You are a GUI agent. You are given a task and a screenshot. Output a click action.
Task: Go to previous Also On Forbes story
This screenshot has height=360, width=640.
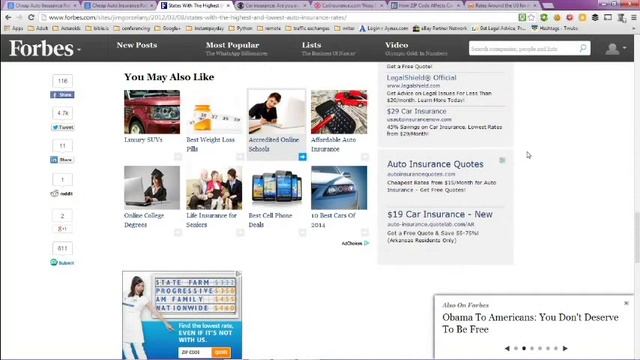pyautogui.click(x=507, y=348)
